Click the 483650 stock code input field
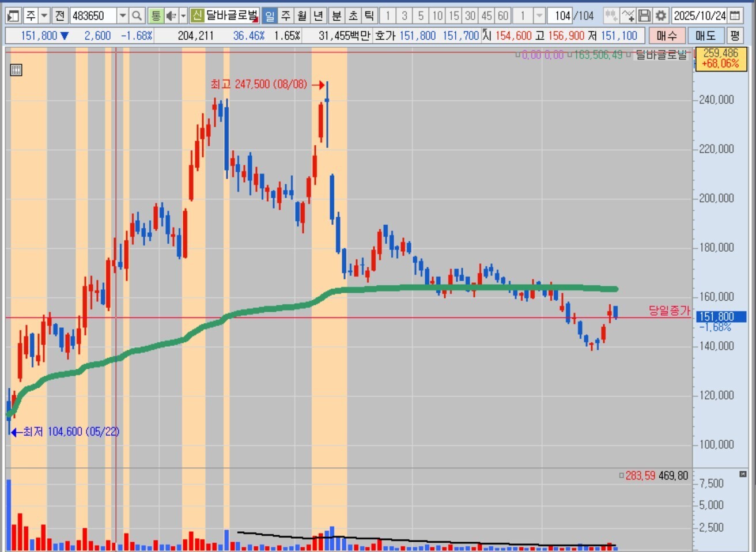This screenshot has width=756, height=552. pyautogui.click(x=93, y=16)
